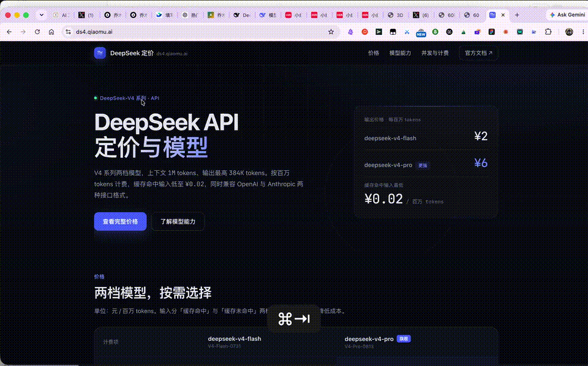
Task: Switch to the X tab labeled (1)
Action: [86, 15]
